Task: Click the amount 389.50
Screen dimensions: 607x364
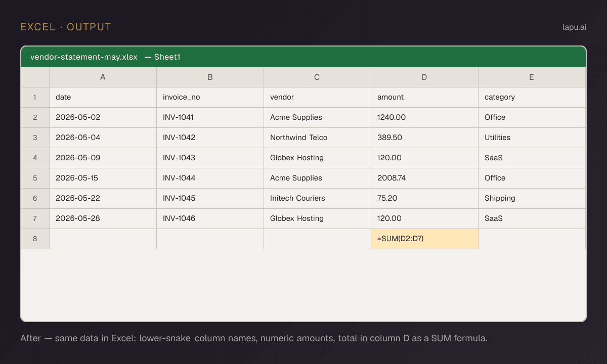Action: point(425,138)
